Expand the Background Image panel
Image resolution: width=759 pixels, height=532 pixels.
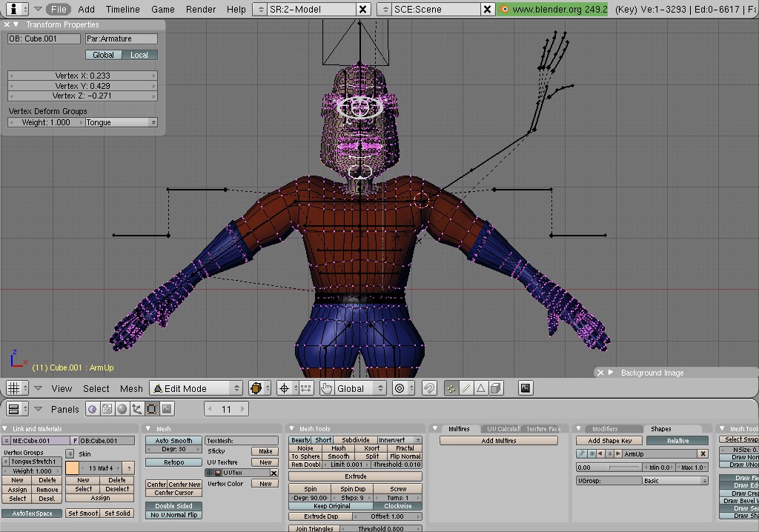tap(611, 372)
